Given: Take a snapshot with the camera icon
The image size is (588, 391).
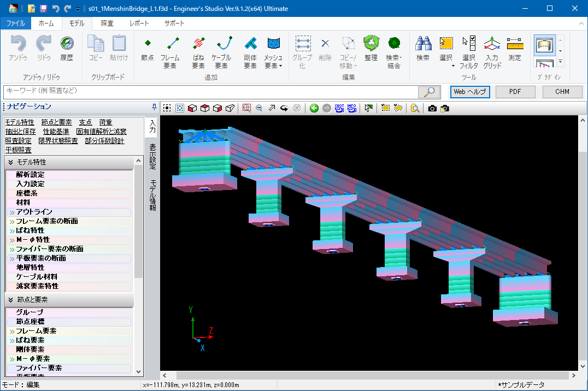Looking at the screenshot, I should tap(432, 108).
